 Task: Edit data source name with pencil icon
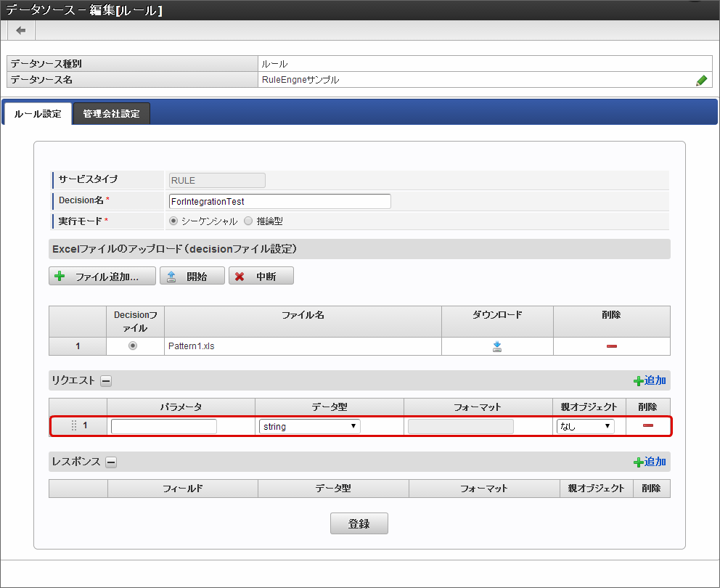tap(701, 81)
